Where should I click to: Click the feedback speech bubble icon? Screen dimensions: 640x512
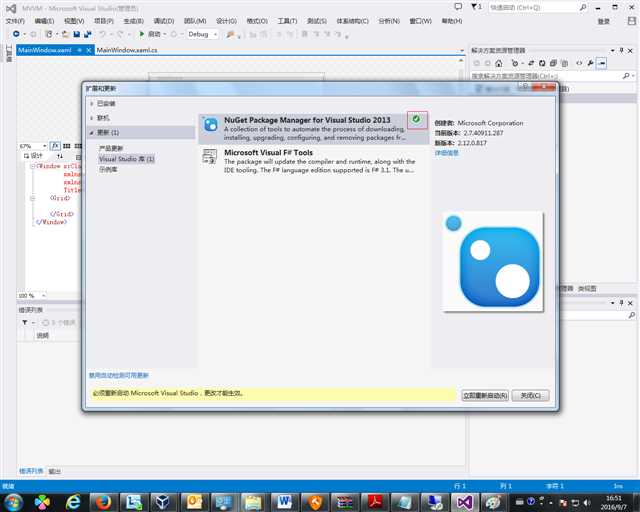pyautogui.click(x=458, y=7)
